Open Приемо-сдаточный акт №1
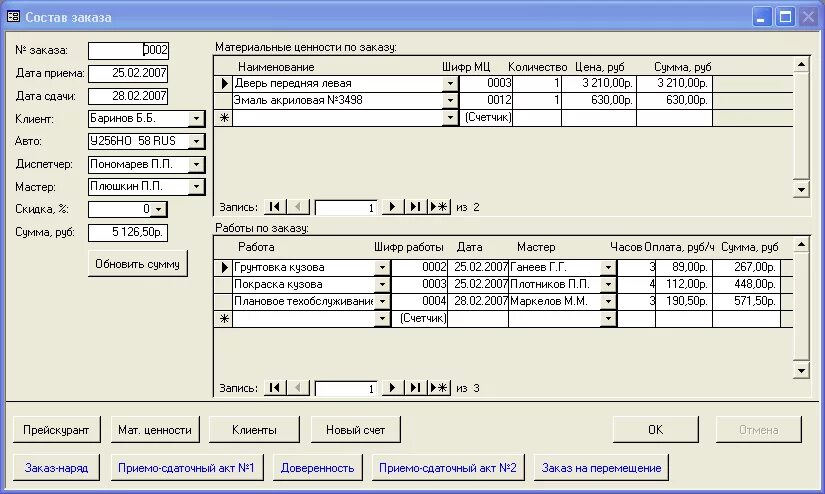This screenshot has height=494, width=825. tap(186, 468)
